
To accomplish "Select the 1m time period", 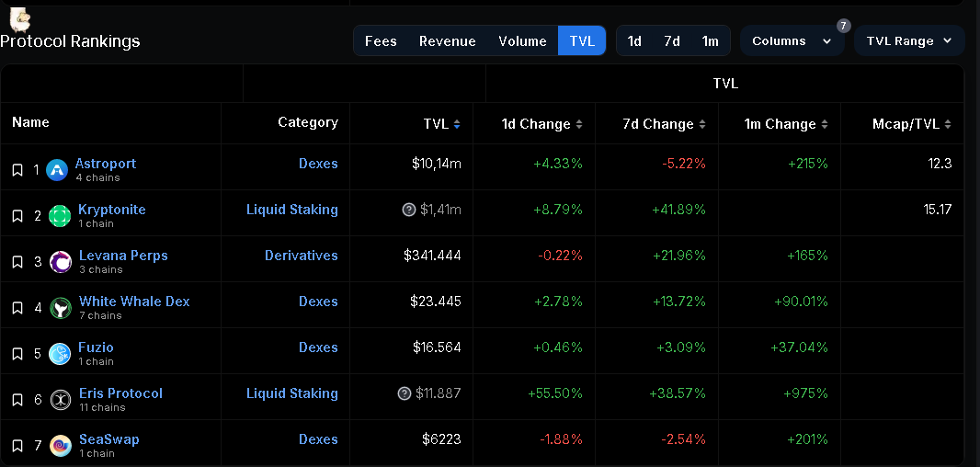I will click(x=710, y=41).
